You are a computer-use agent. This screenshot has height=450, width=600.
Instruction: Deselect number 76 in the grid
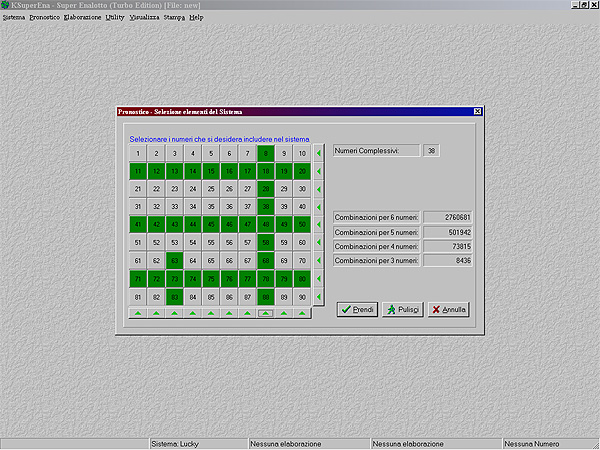229,279
